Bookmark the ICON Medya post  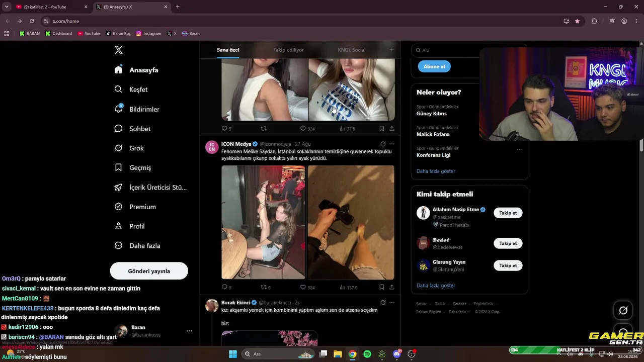(382, 287)
